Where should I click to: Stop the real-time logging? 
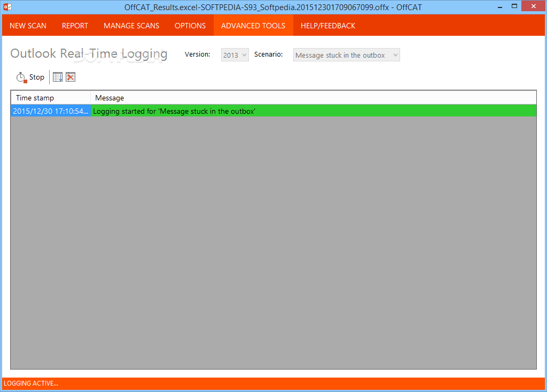(x=30, y=77)
